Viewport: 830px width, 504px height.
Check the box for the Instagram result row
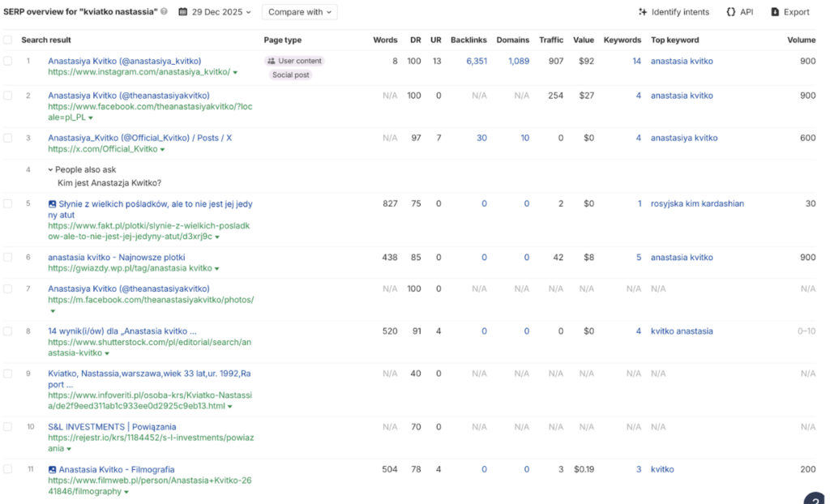(8, 62)
